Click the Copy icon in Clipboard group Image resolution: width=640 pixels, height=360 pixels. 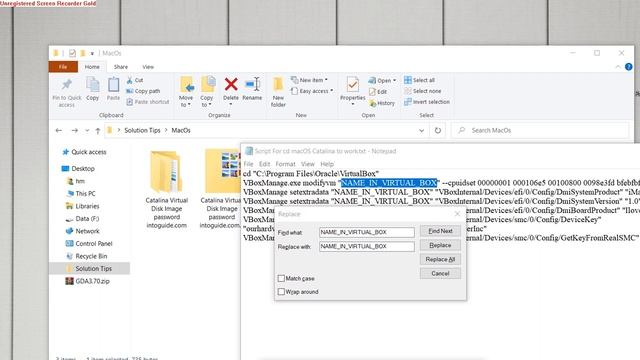pos(92,85)
